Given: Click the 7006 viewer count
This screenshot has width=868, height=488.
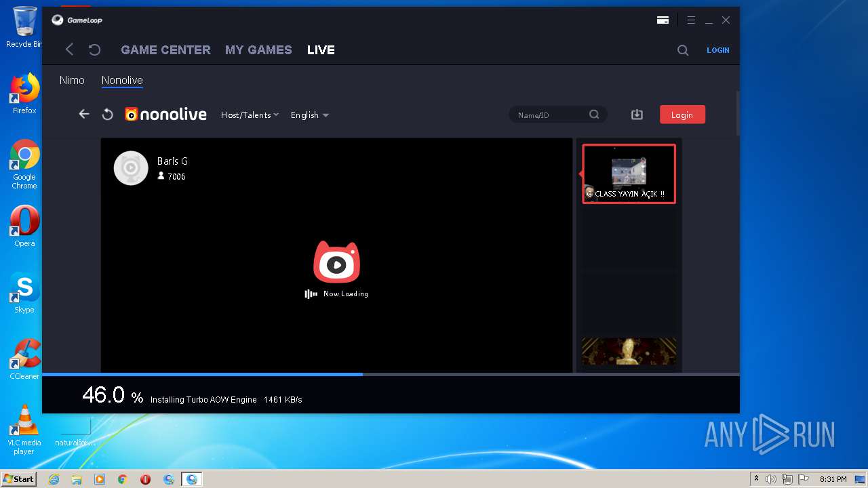Looking at the screenshot, I should 176,176.
